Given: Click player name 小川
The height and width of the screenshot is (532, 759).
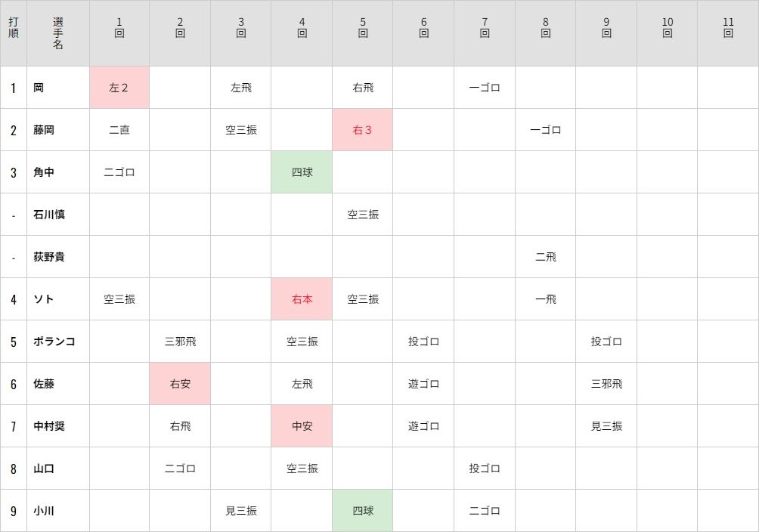Looking at the screenshot, I should 44,511.
